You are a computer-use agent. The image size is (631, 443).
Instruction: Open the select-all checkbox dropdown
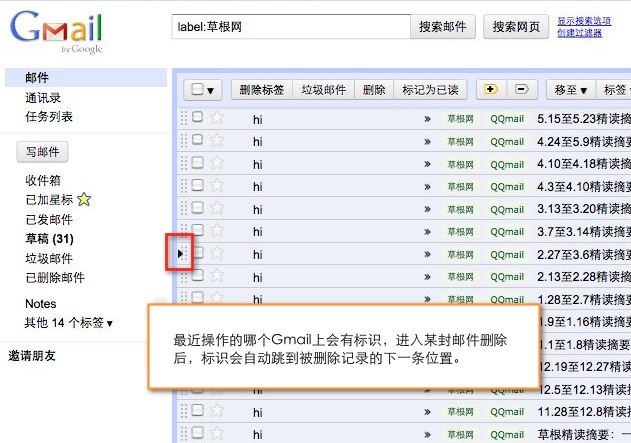[x=203, y=89]
